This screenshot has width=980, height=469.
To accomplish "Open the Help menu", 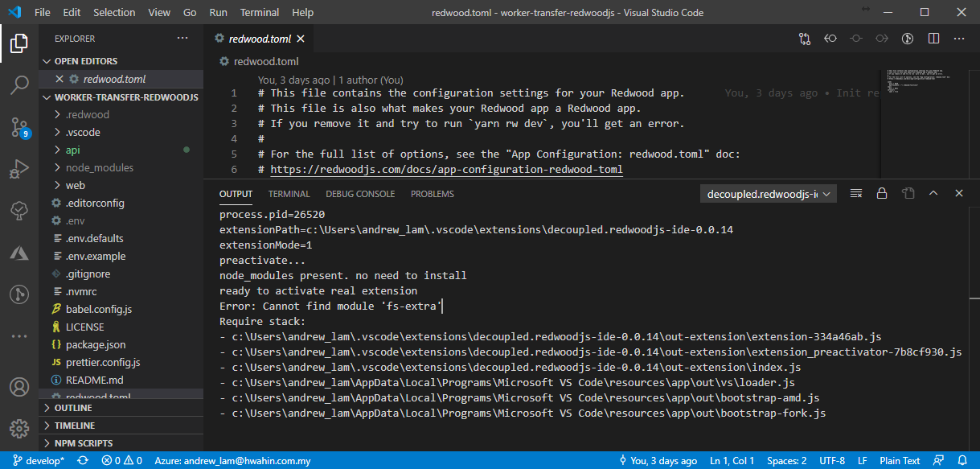I will pyautogui.click(x=303, y=12).
